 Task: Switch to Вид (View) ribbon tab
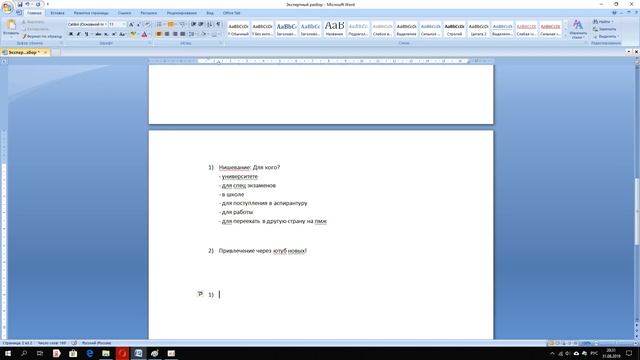(x=210, y=13)
